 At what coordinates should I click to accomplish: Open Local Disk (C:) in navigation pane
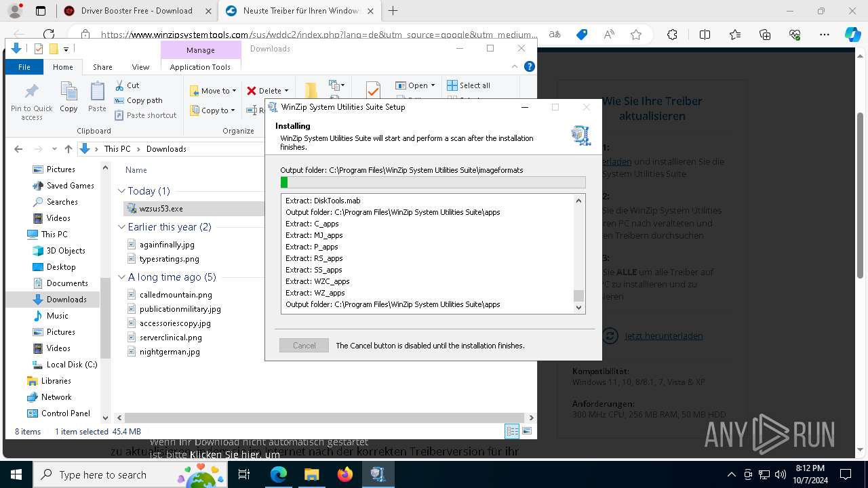pos(72,365)
